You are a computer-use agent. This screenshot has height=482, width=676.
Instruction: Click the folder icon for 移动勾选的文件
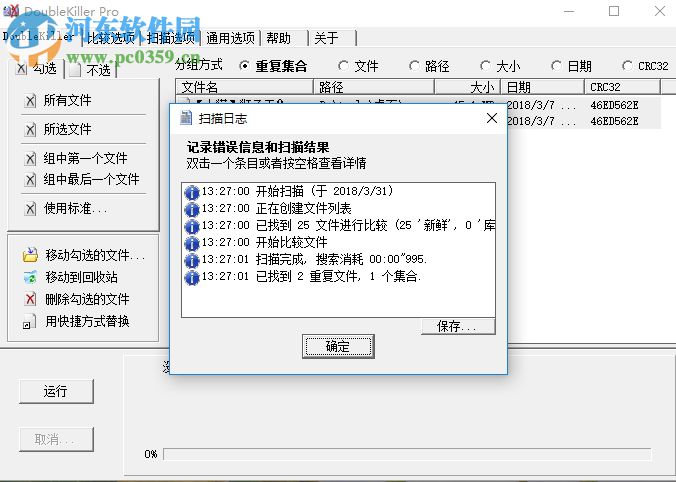tap(30, 255)
